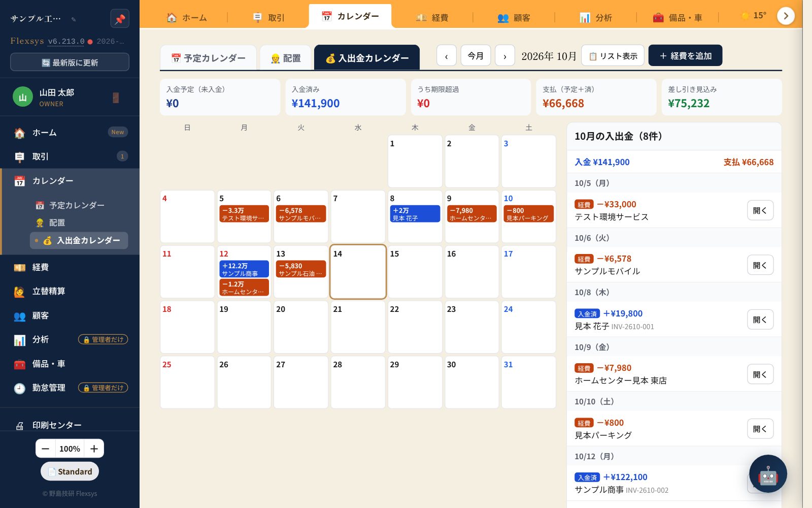Open the 見本 花子 +¥19,800 entry
This screenshot has width=812, height=508.
coord(760,320)
